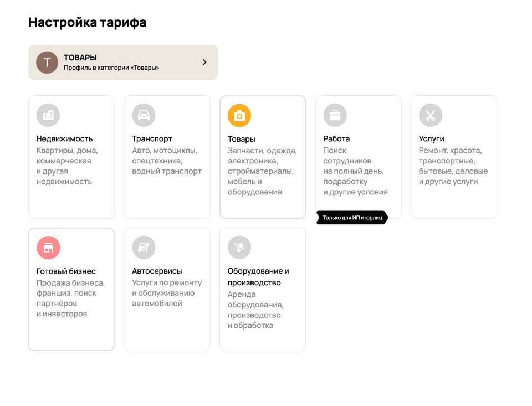The height and width of the screenshot is (406, 532).
Task: Click the pink Готовый бизнес shop icon
Action: (48, 248)
